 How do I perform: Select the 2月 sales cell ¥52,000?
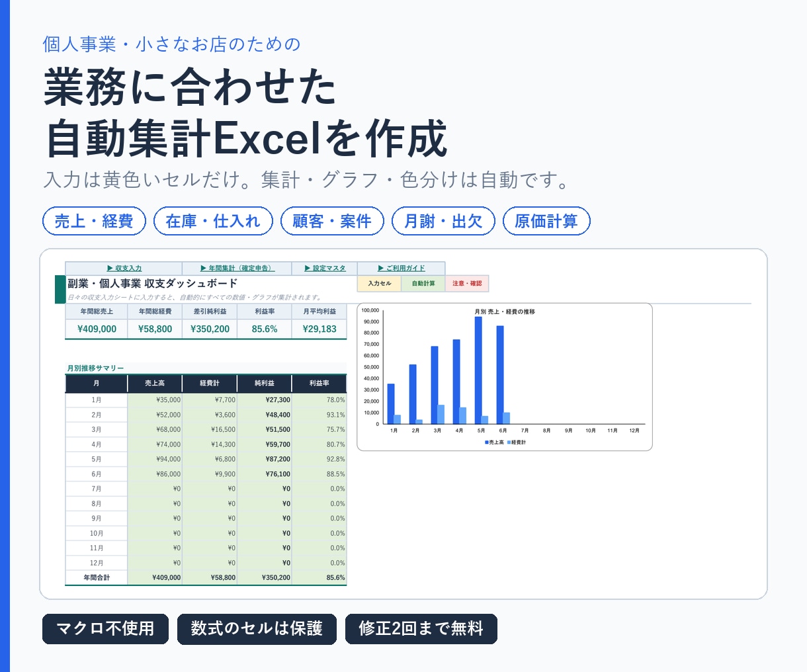155,415
